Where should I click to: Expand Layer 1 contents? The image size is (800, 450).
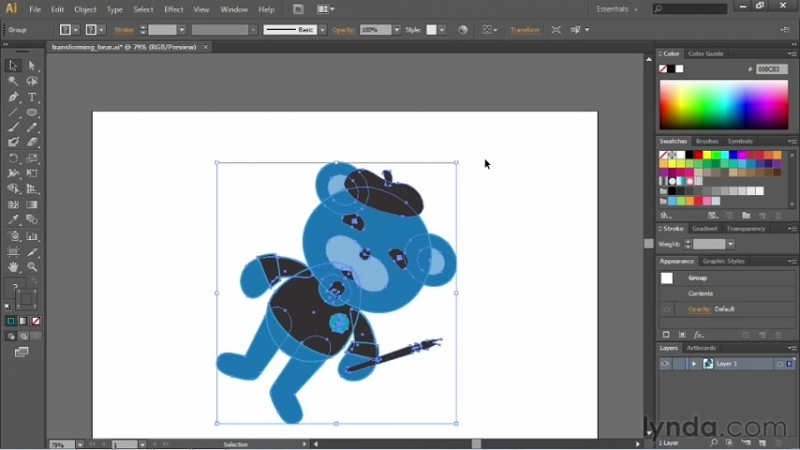(x=693, y=364)
